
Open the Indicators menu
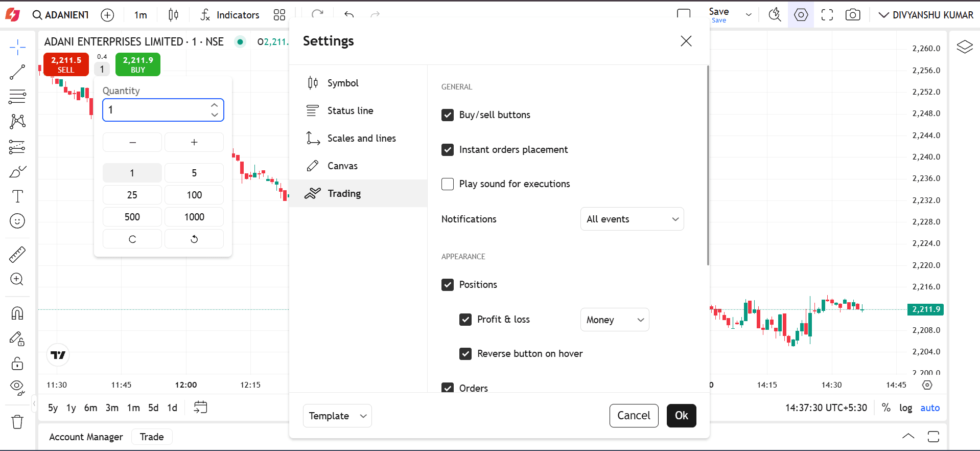[230, 15]
